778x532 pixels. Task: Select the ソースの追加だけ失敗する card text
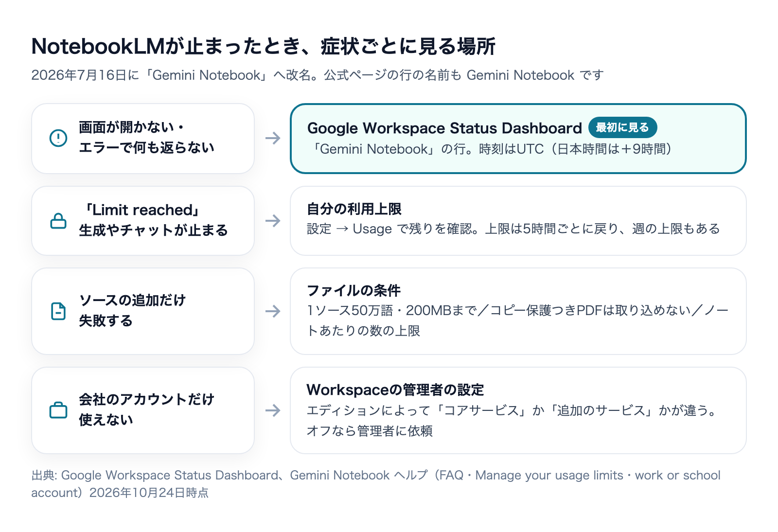(x=132, y=310)
